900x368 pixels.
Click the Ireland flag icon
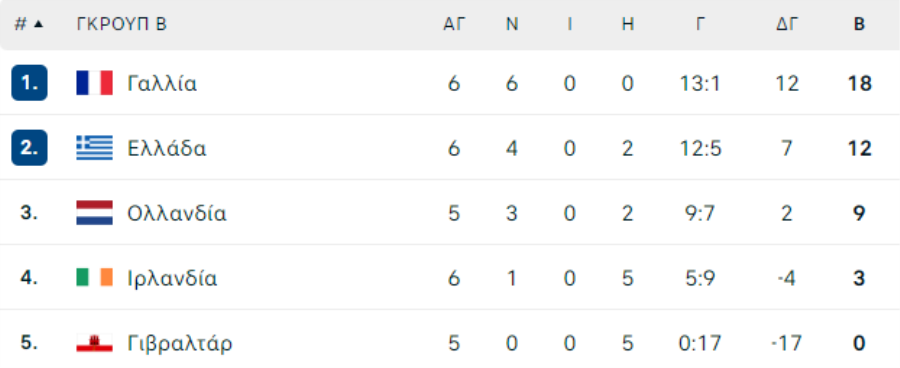click(x=95, y=278)
